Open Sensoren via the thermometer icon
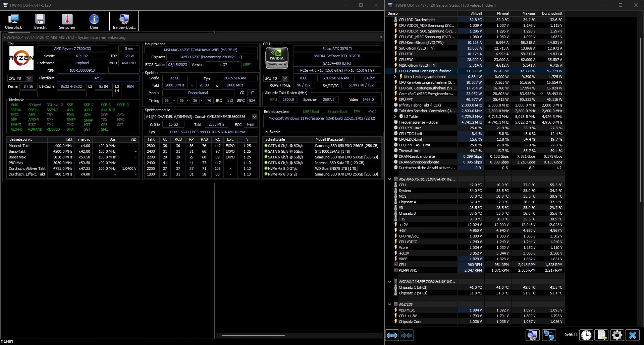 (x=67, y=21)
